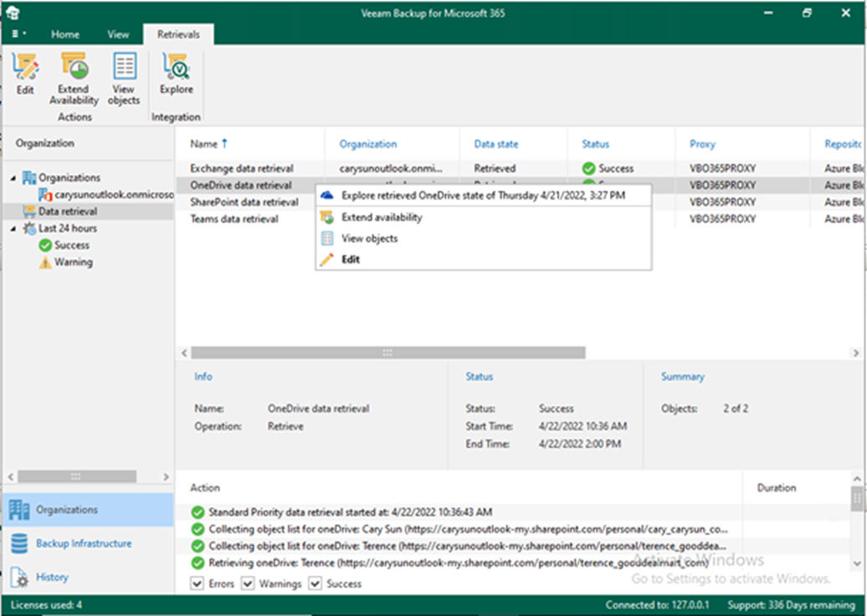Viewport: 867px width, 616px height.
Task: Toggle the Warnings filter checkbox
Action: [x=247, y=583]
